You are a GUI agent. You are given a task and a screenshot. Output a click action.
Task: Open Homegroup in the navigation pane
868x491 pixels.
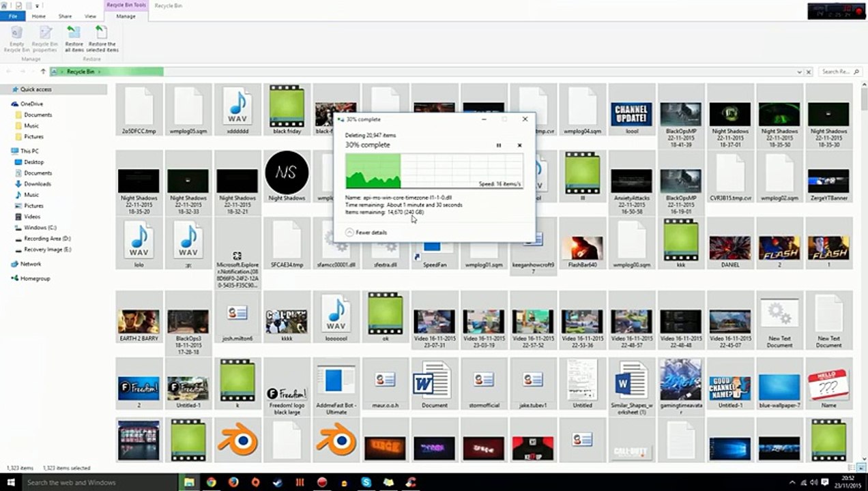click(35, 278)
